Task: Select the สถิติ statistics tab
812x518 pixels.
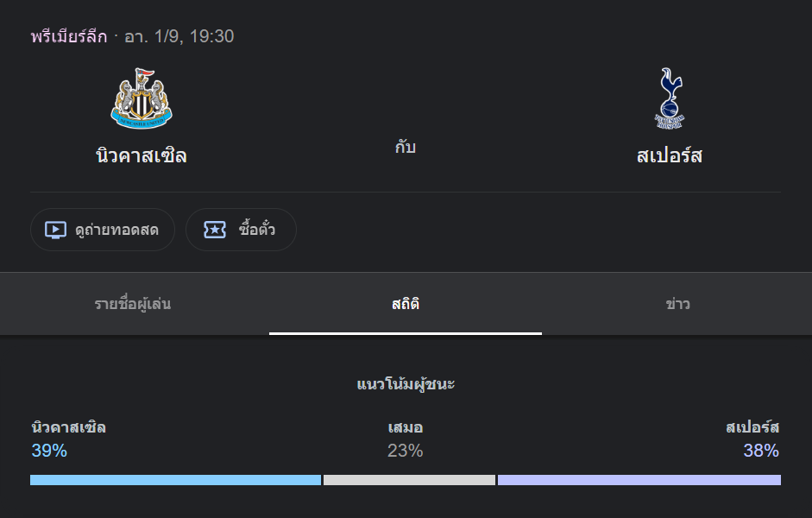Action: (406, 304)
